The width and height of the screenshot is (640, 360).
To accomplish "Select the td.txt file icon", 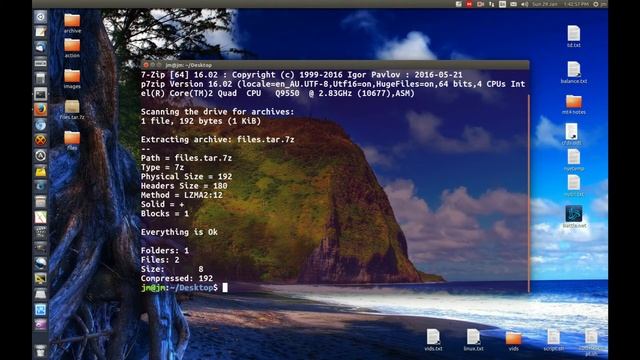I will coord(573,36).
